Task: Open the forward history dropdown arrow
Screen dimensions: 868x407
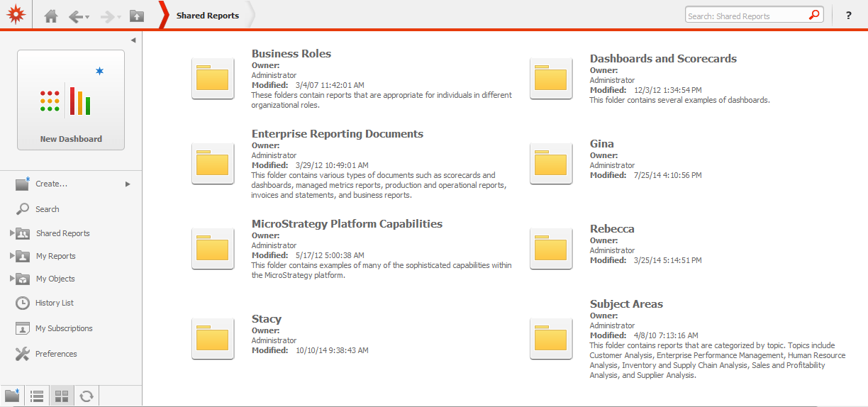Action: tap(119, 17)
